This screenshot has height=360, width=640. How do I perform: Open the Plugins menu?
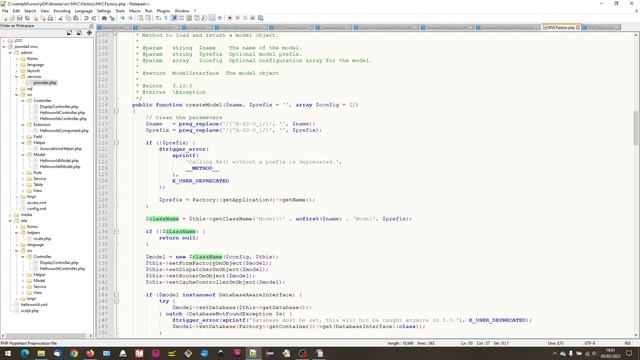click(x=163, y=11)
